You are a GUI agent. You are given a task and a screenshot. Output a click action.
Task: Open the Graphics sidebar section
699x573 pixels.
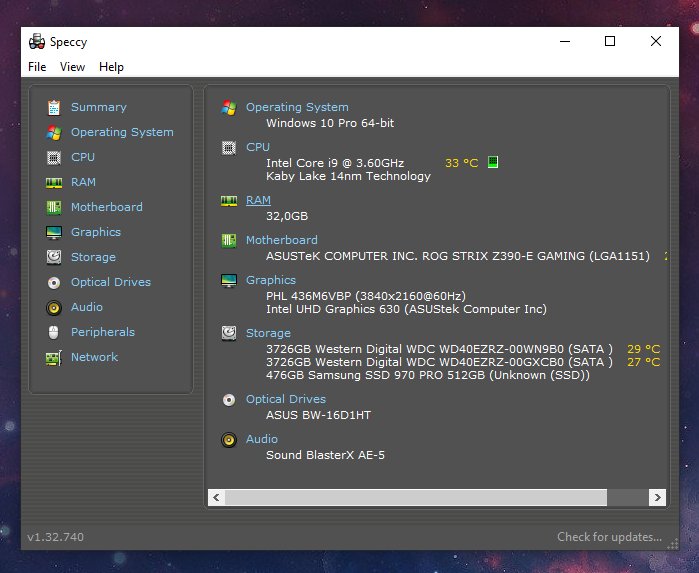(x=96, y=232)
